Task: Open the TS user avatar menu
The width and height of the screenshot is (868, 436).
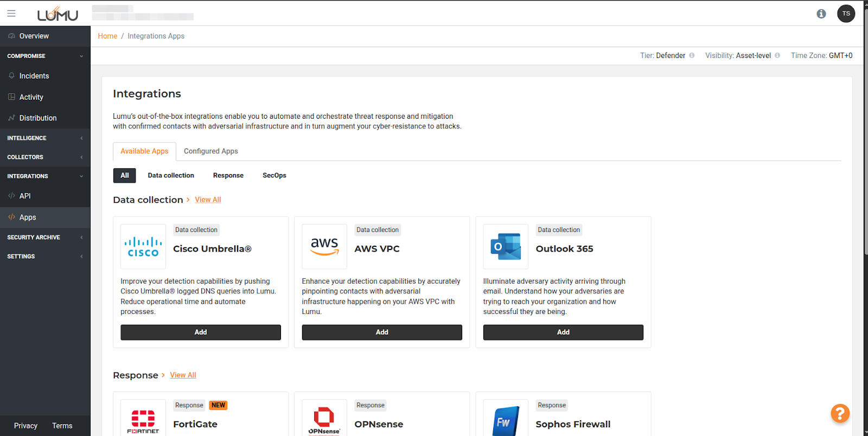Action: [x=846, y=14]
